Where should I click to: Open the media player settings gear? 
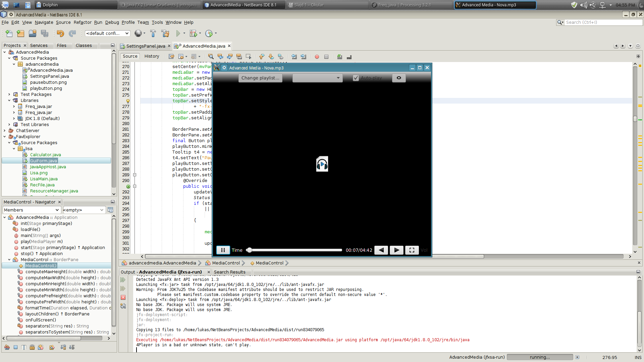click(399, 78)
